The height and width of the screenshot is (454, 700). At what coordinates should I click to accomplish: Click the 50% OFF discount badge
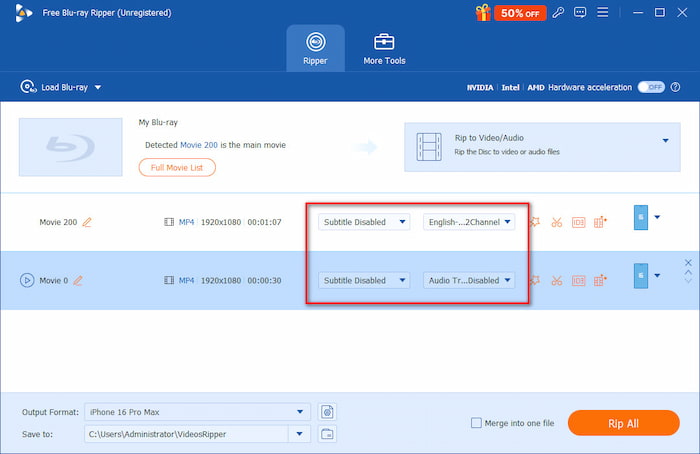(520, 13)
